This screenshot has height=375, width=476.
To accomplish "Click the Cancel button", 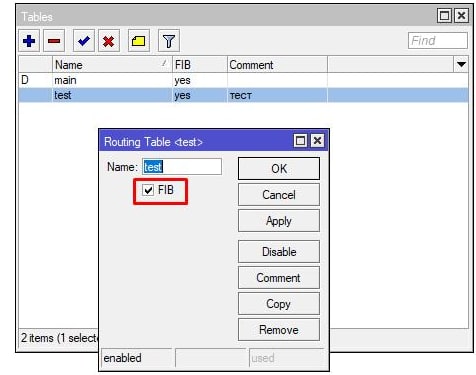I will pos(279,195).
